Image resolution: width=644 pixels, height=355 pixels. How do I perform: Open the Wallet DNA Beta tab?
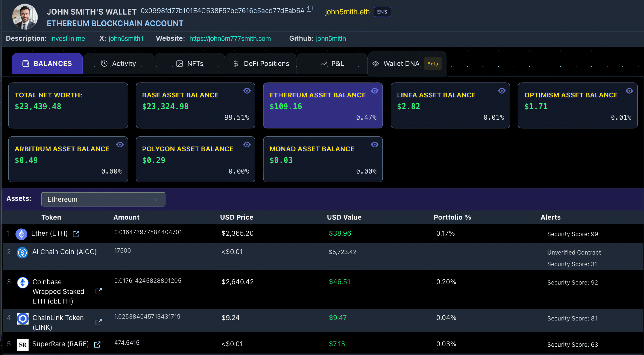(433, 64)
